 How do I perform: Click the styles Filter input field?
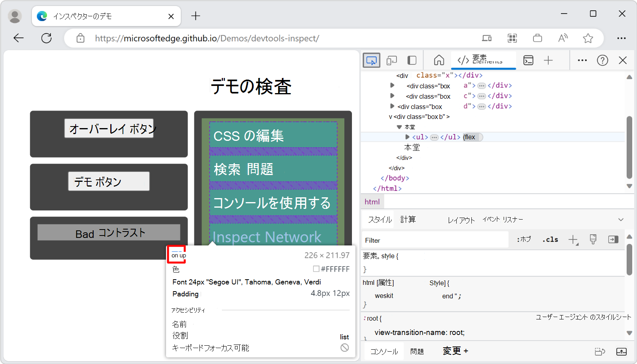[x=434, y=240]
